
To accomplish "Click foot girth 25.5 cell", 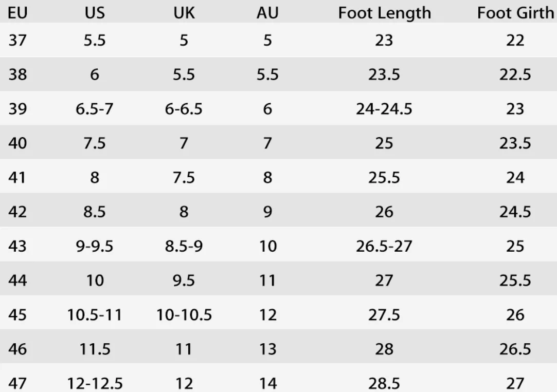I will click(x=515, y=281).
